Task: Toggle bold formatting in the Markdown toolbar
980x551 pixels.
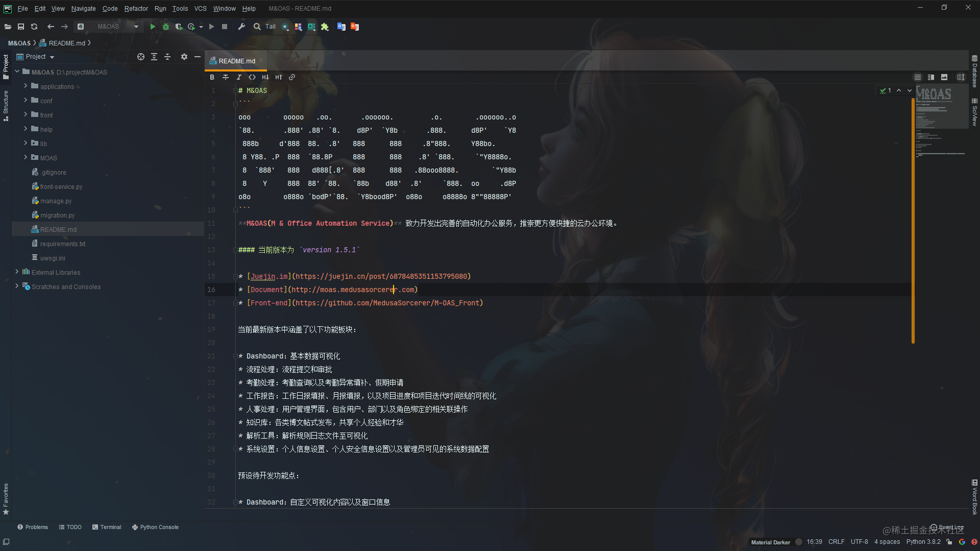Action: [212, 77]
